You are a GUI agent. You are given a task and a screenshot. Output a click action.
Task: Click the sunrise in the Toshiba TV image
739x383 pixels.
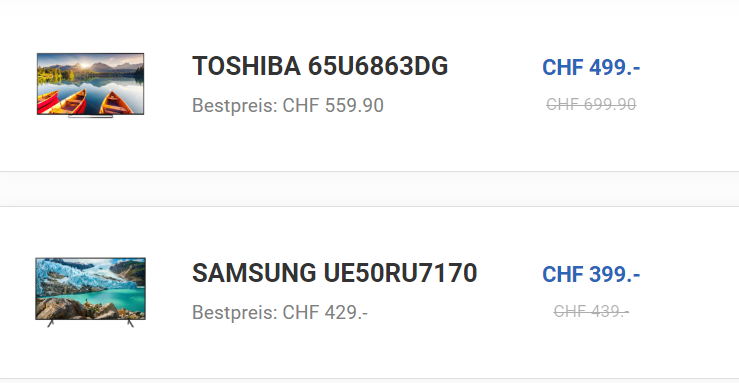[85, 65]
